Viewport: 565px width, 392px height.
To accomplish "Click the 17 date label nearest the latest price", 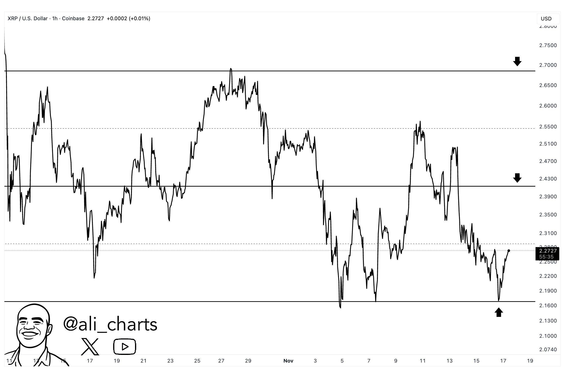I will (503, 361).
